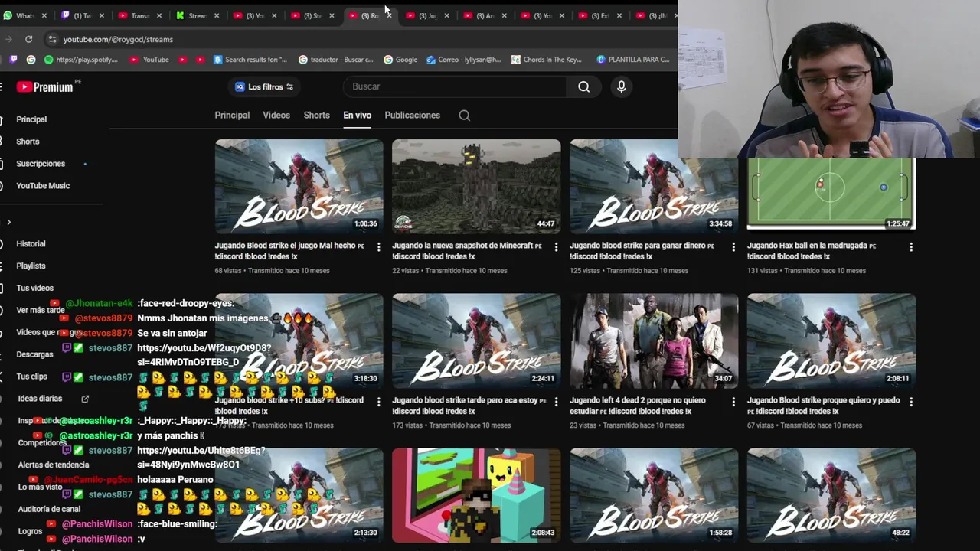The height and width of the screenshot is (551, 980).
Task: Open options for 'Jugando Blood strike el juego Mal hecho'
Action: point(378,247)
